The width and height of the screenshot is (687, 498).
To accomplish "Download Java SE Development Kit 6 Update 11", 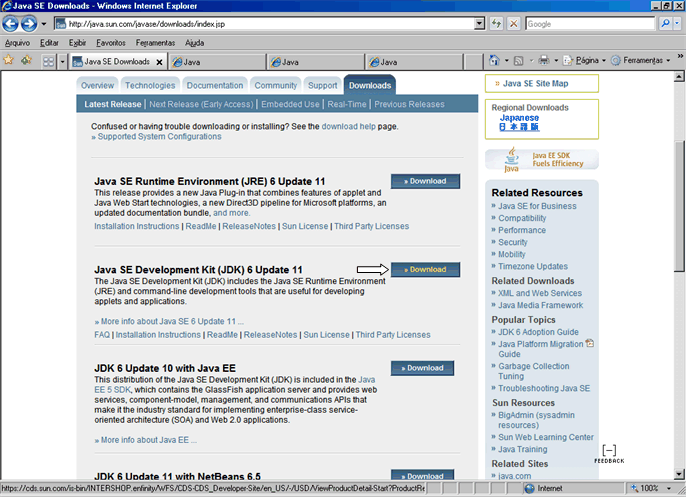I will coord(425,269).
